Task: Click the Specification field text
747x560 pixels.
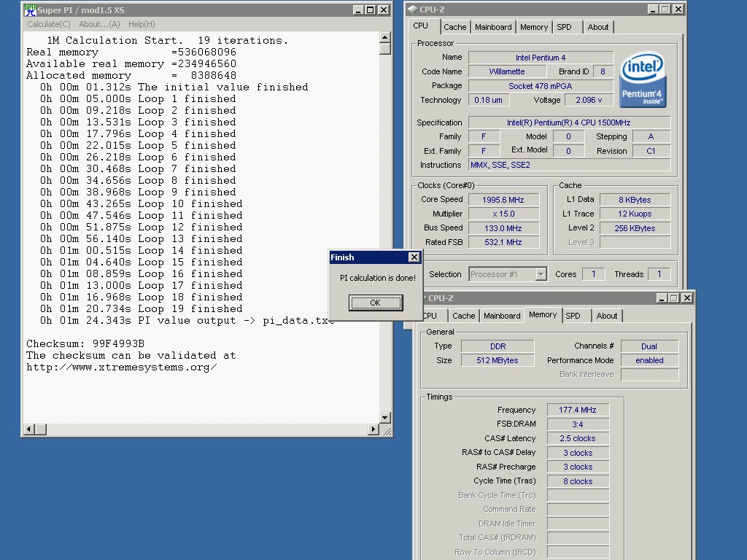Action: point(569,122)
